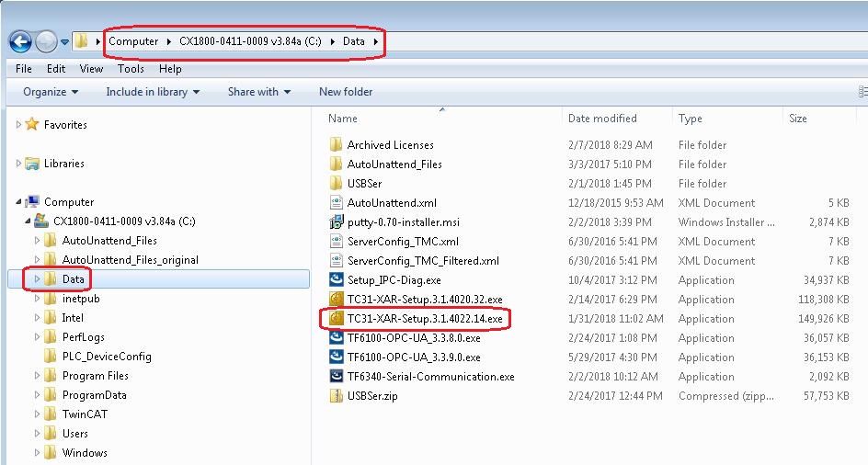Click the TF6100-OPC-UA_3.3.8.0.exe icon
The image size is (868, 465).
click(336, 338)
